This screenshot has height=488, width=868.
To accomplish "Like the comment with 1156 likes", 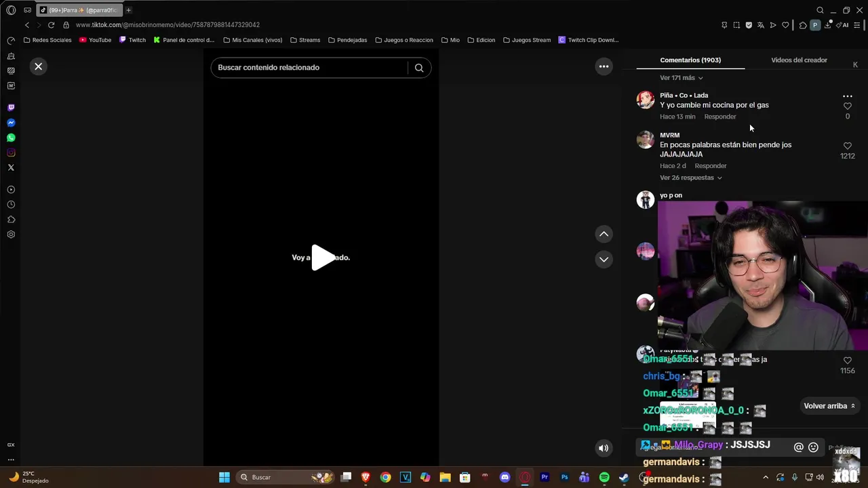I will pos(847,361).
